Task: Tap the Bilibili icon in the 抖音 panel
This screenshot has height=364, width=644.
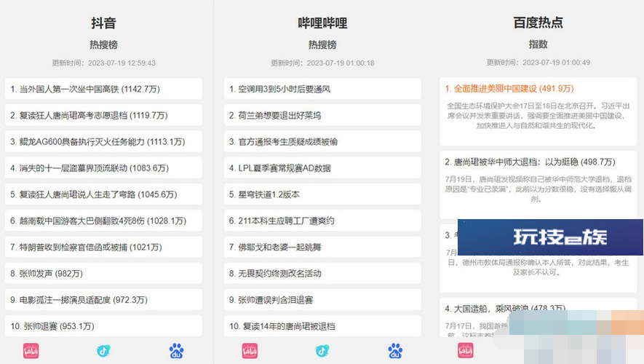Action: pos(31,351)
